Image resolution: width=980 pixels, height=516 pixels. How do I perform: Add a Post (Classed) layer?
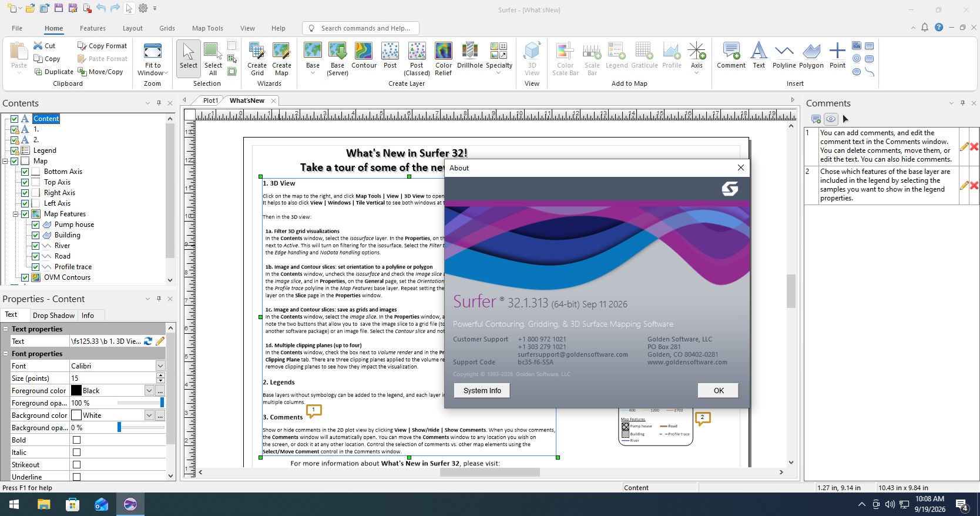click(x=417, y=59)
